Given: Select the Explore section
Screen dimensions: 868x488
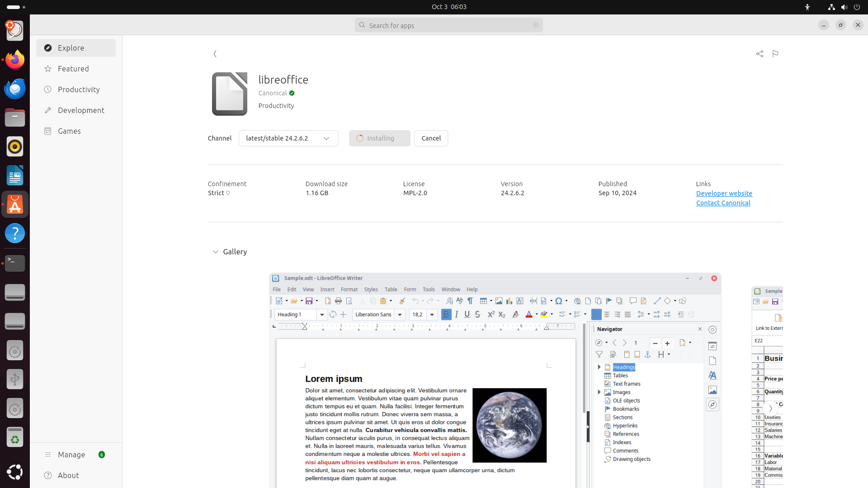Looking at the screenshot, I should point(76,48).
